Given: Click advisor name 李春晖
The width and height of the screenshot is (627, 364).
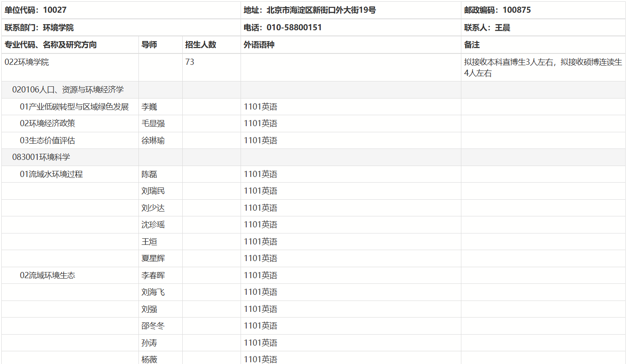Looking at the screenshot, I should coord(153,276).
